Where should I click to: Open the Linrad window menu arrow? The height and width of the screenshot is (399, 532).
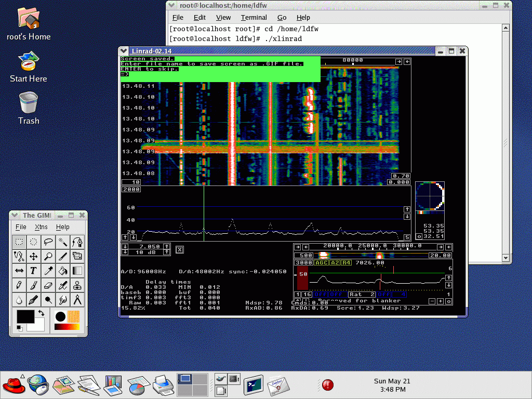pyautogui.click(x=124, y=51)
